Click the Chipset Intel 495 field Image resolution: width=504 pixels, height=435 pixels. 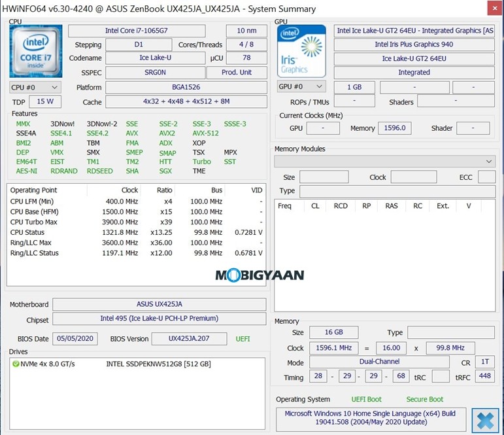[160, 319]
